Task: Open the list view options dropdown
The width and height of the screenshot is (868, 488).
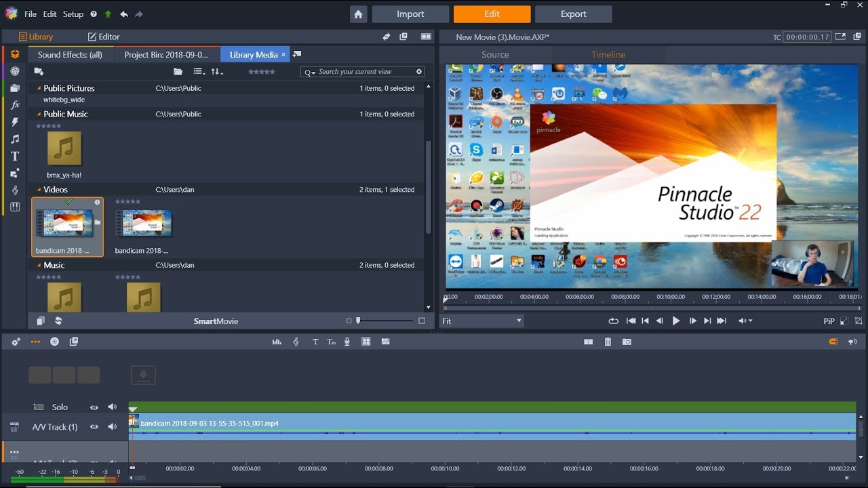Action: 199,71
